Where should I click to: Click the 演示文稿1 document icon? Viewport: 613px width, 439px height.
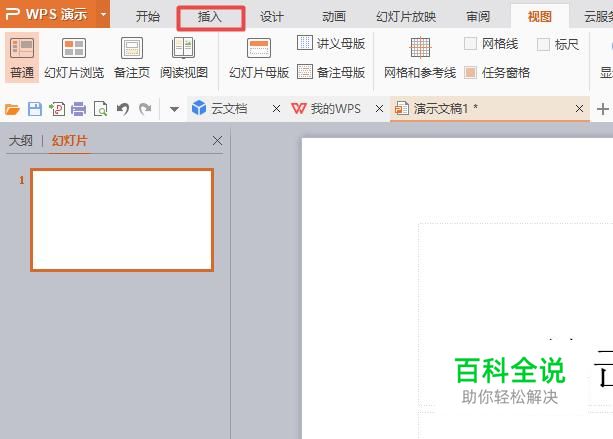point(401,108)
